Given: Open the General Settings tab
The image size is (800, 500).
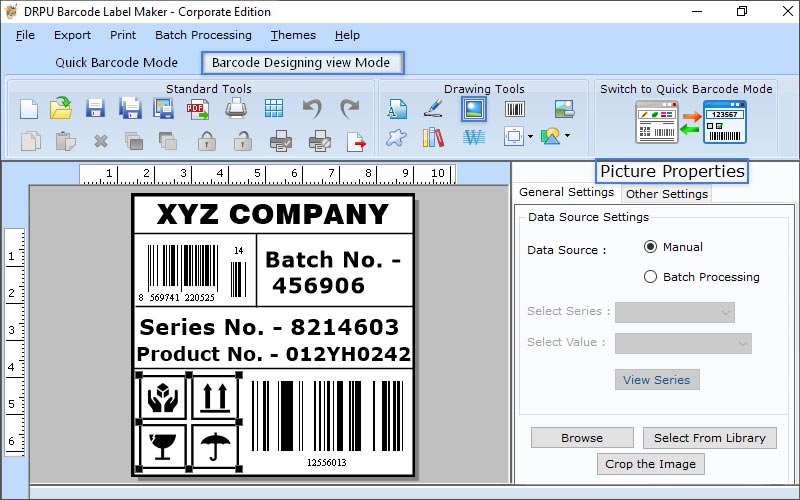Looking at the screenshot, I should point(566,192).
